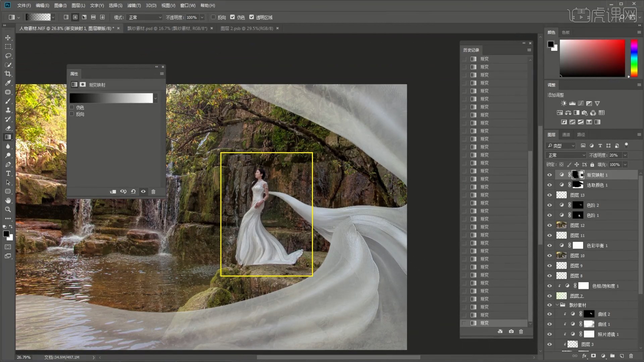644x362 pixels.
Task: Switch to the 通道 panel tab
Action: (x=566, y=134)
